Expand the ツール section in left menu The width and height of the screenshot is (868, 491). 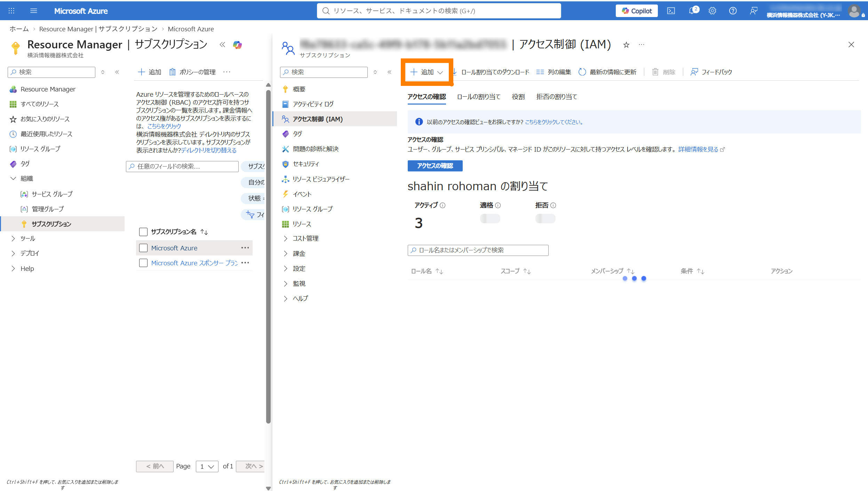13,239
